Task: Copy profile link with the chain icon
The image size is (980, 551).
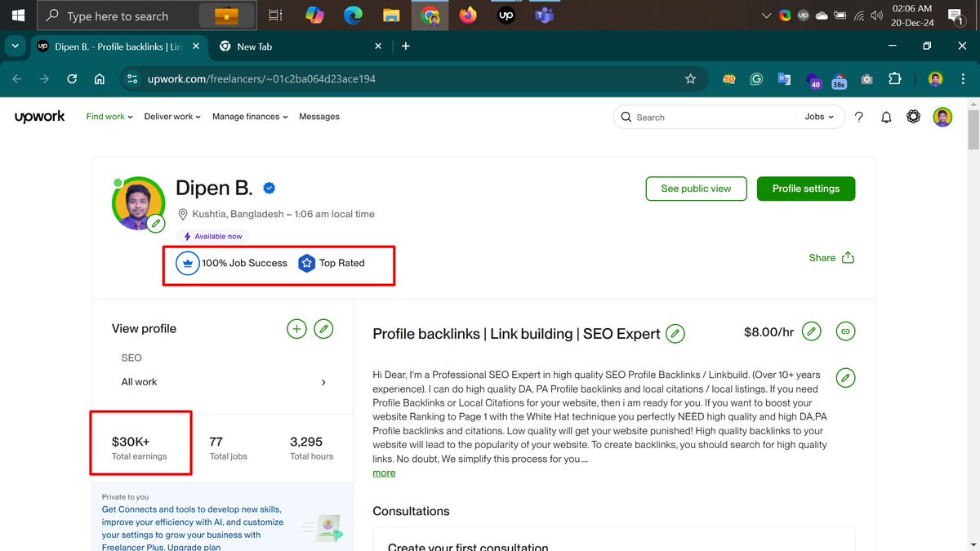Action: coord(846,331)
